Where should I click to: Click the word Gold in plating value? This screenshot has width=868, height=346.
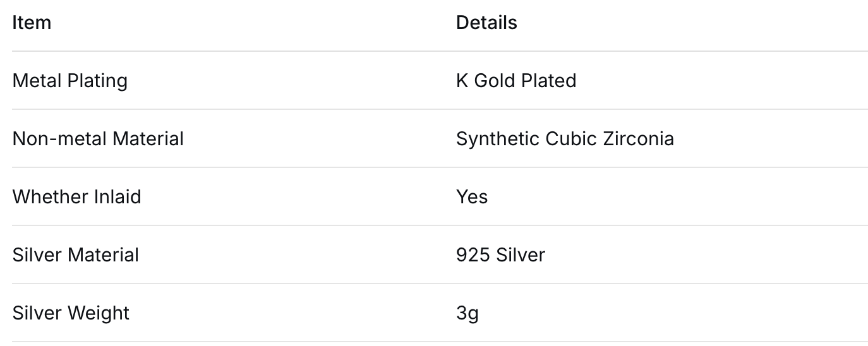495,81
